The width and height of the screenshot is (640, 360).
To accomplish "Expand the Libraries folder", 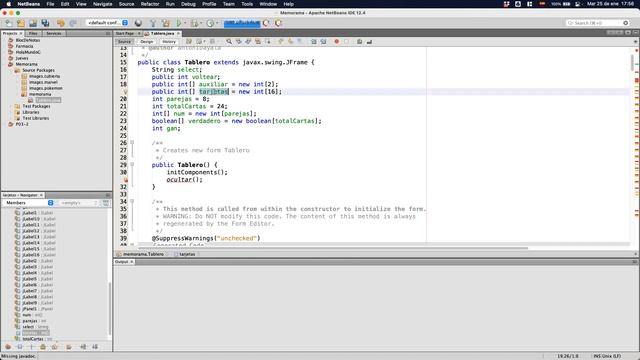I will [x=11, y=112].
